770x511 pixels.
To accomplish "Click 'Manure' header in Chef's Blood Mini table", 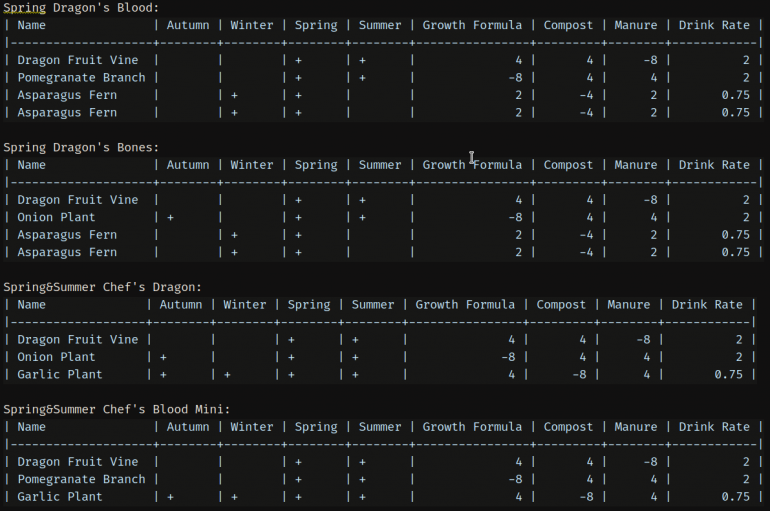I will (x=635, y=427).
